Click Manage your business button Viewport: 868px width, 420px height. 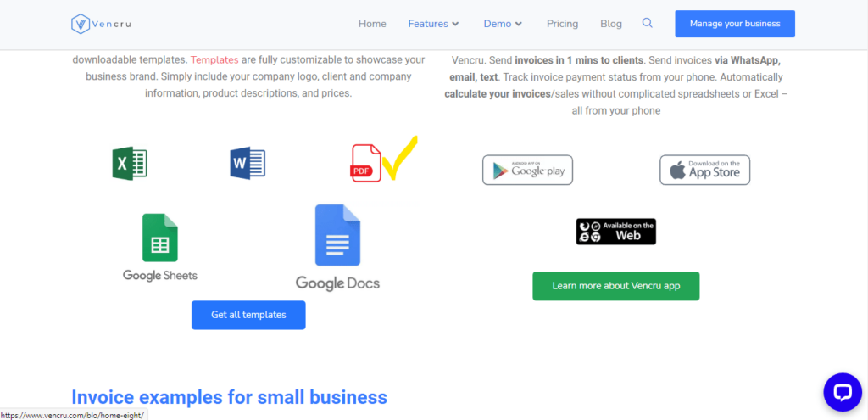(x=735, y=24)
